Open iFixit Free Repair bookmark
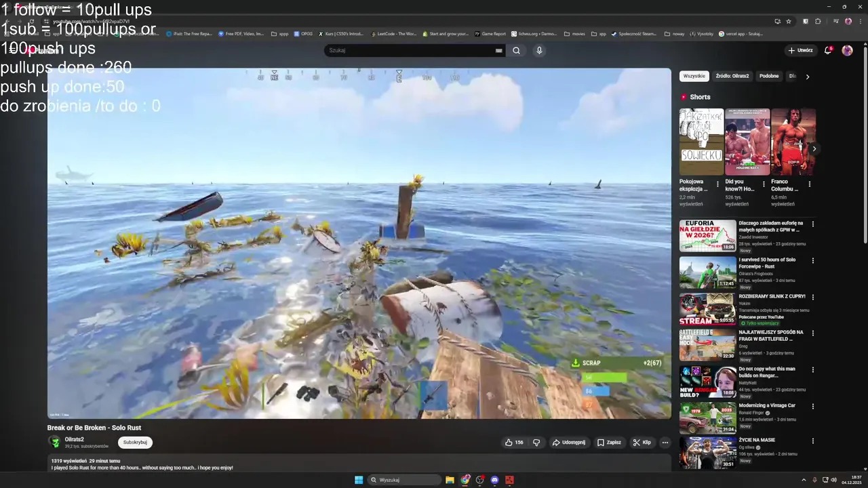The height and width of the screenshot is (488, 868). 189,33
